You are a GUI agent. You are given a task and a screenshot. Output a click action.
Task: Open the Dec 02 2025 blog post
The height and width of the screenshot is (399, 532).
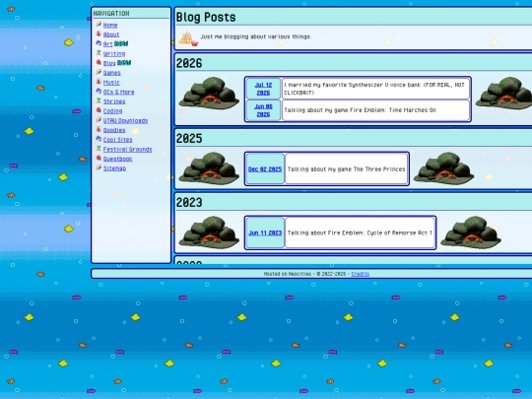click(265, 169)
